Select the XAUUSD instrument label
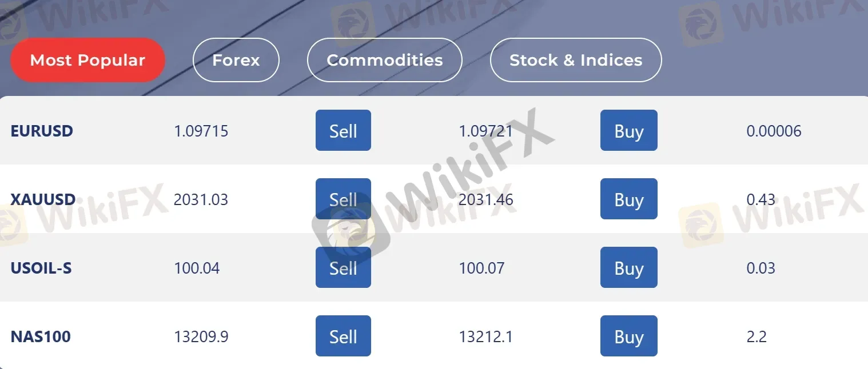The image size is (868, 369). tap(42, 199)
